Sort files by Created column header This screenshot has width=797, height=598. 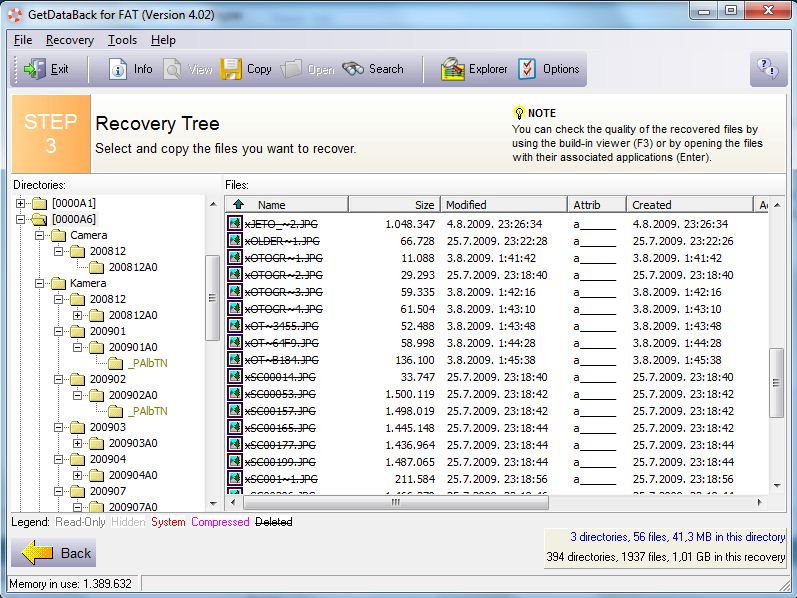[689, 204]
